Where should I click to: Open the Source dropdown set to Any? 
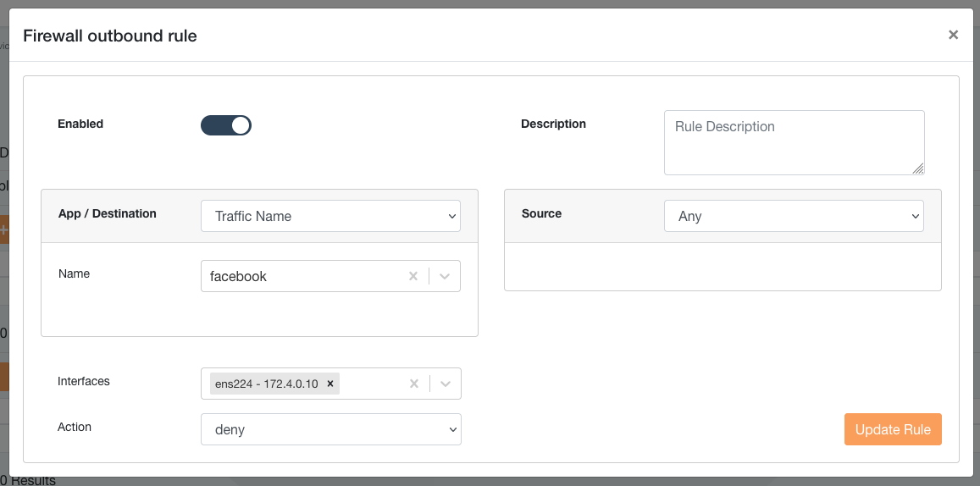(794, 216)
